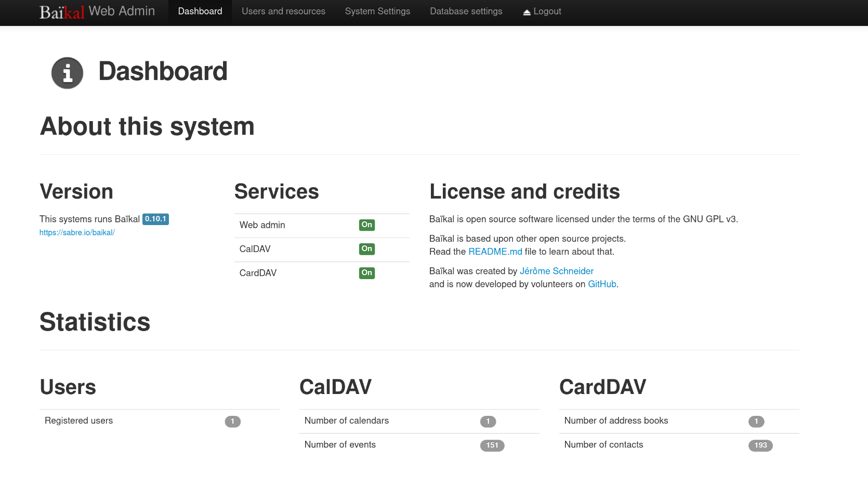This screenshot has height=499, width=868.
Task: Open System Settings page
Action: (377, 11)
